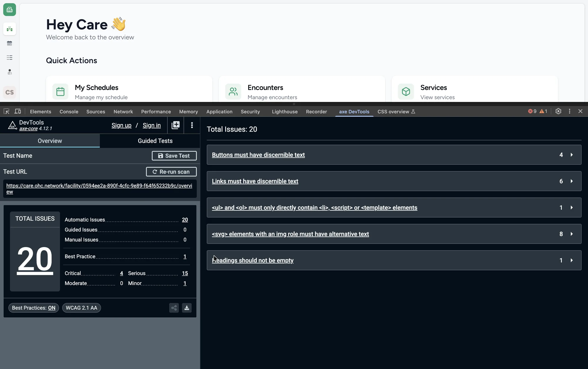The image size is (588, 369).
Task: Expand the Headings should not be empty arrow
Action: pos(572,260)
